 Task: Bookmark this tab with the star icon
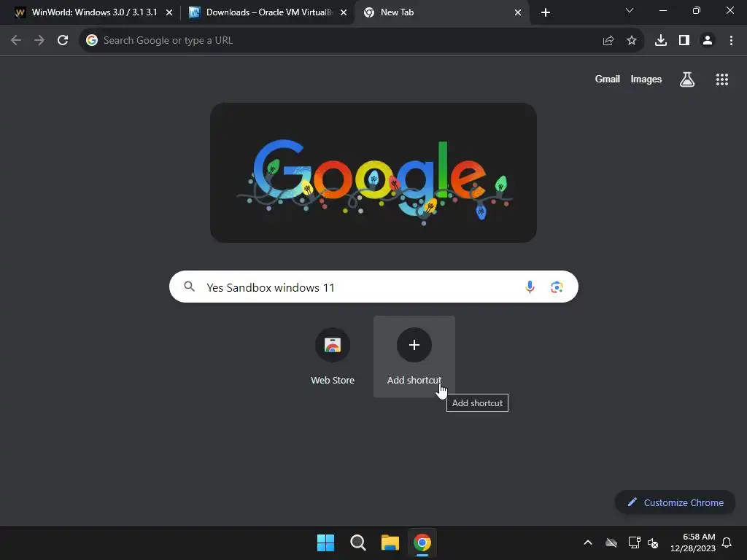click(x=632, y=41)
